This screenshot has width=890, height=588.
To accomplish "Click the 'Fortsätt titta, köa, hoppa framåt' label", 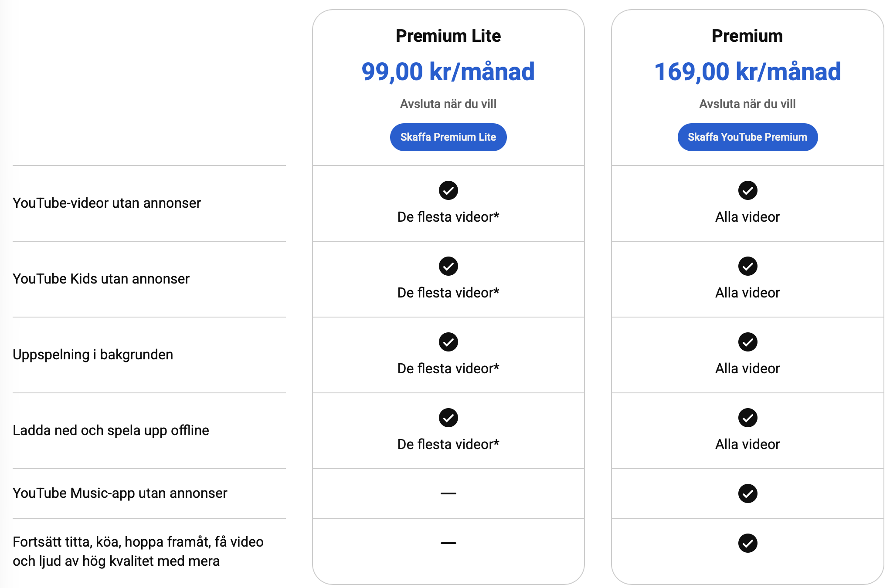I will pyautogui.click(x=138, y=551).
